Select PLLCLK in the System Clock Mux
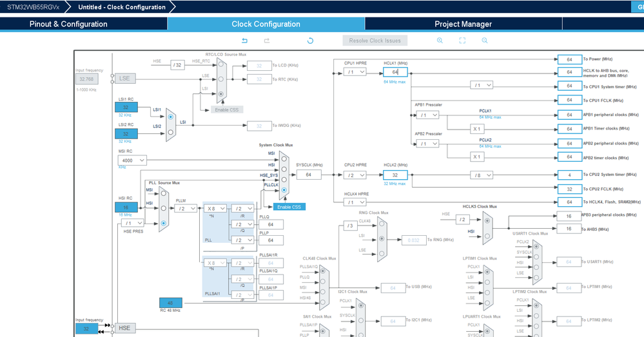Screen dimensions: 644x337 point(284,190)
